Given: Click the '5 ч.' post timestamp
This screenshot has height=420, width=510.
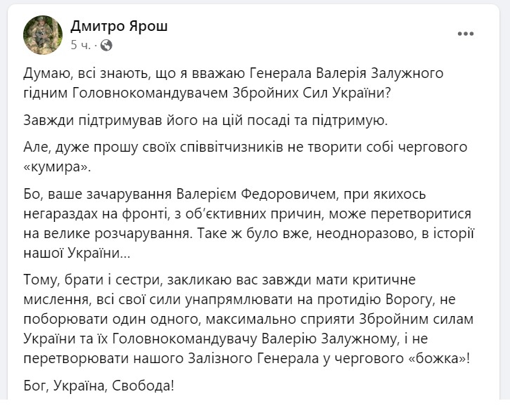Looking at the screenshot, I should tap(81, 45).
